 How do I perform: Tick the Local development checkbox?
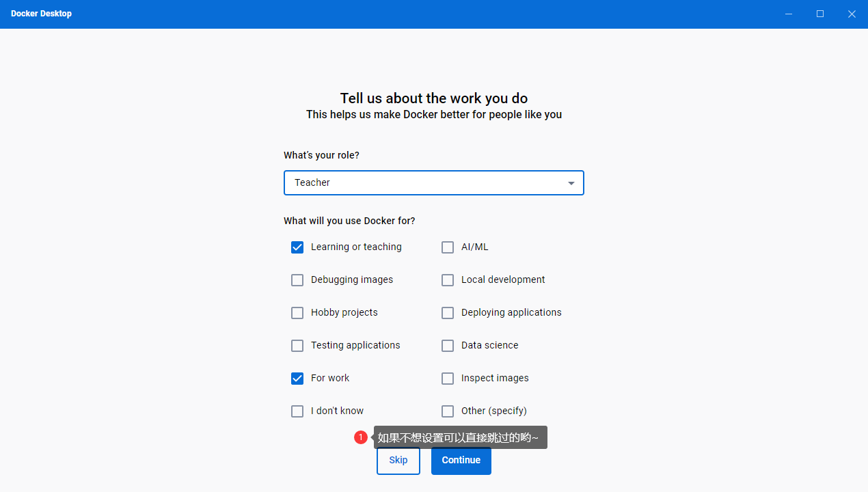(x=448, y=280)
